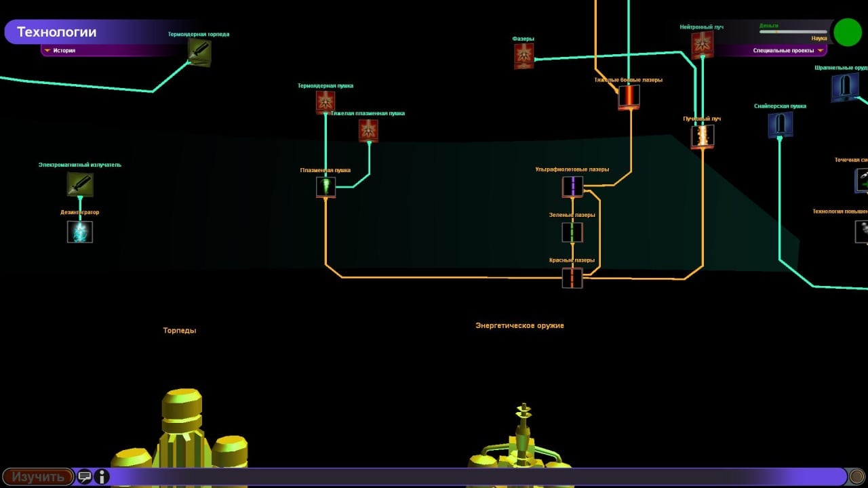Select the Торпеды category label

[x=180, y=331]
